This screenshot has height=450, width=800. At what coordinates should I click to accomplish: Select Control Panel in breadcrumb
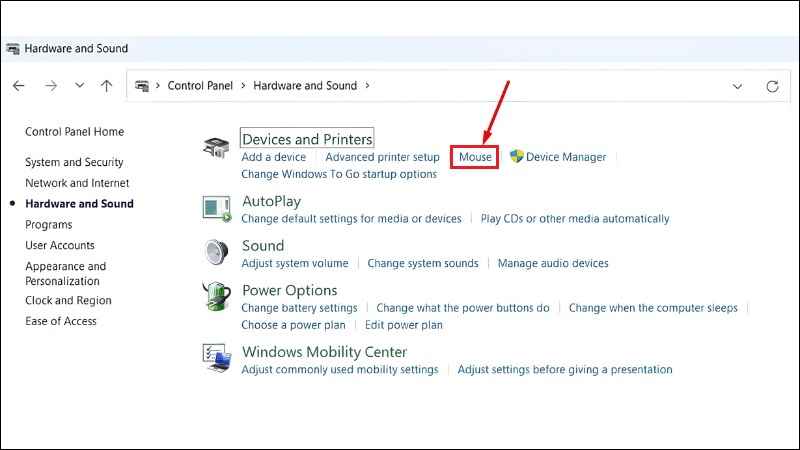click(x=200, y=86)
